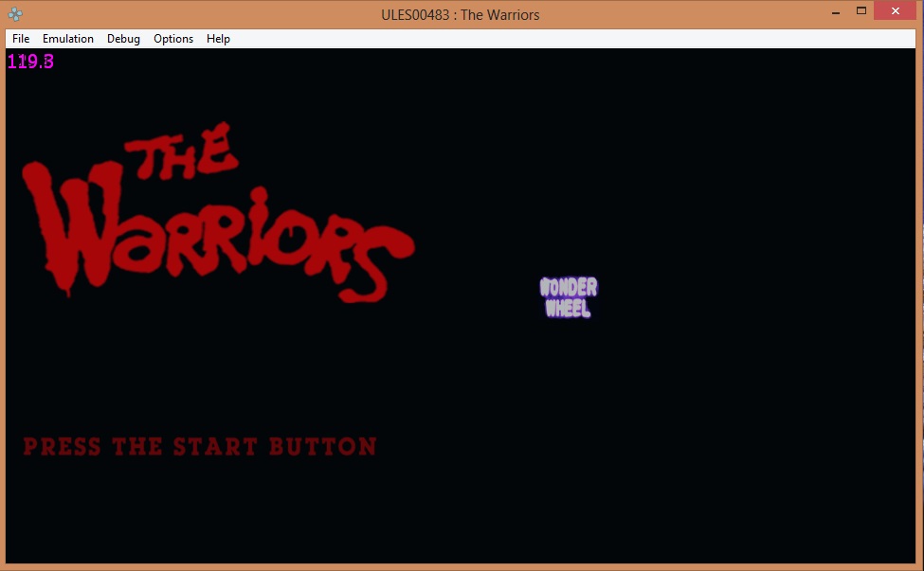Minimize the emulator window
924x571 pixels.
[x=836, y=12]
